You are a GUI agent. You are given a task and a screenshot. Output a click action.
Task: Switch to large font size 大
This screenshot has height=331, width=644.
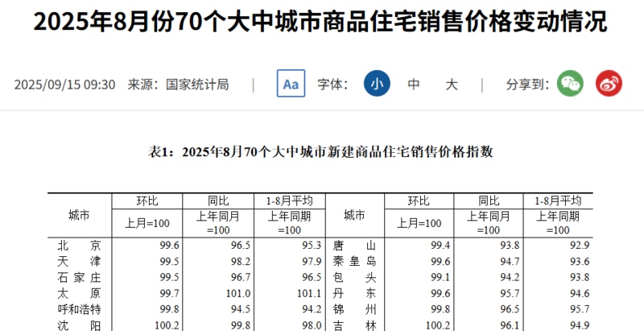click(452, 84)
